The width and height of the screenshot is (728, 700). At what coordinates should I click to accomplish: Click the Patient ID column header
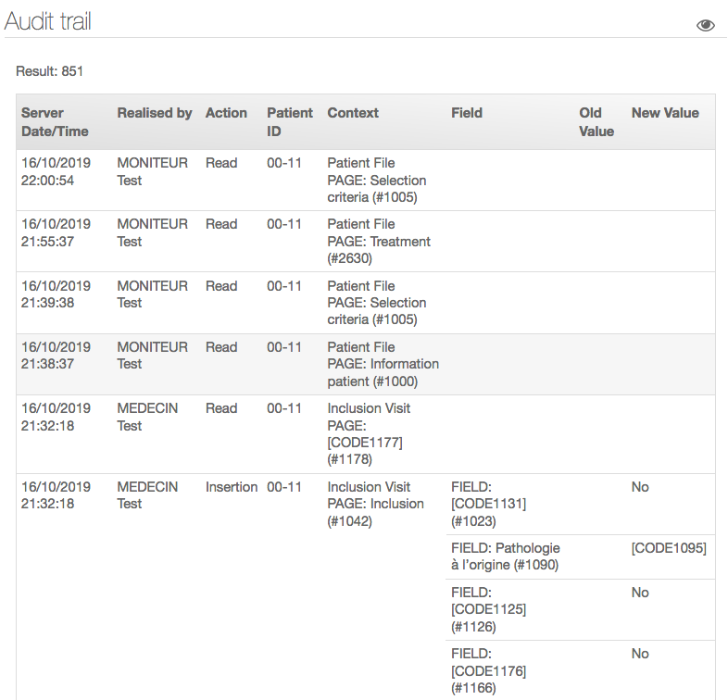pos(290,122)
